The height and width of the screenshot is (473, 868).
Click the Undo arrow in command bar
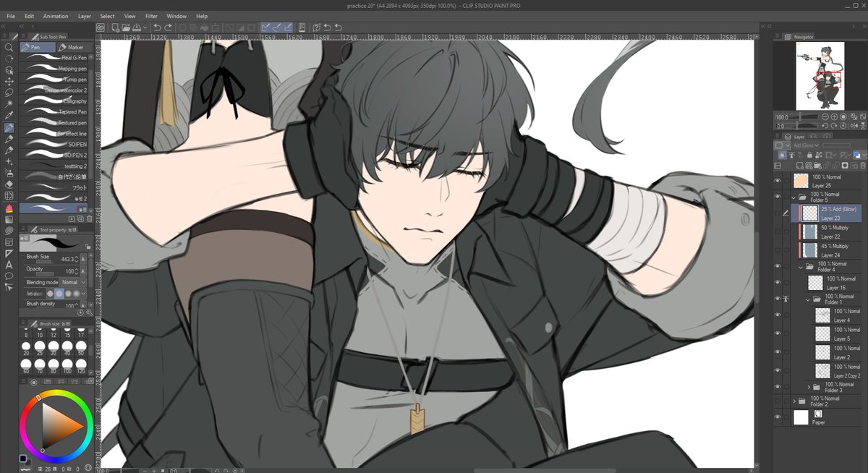[158, 27]
